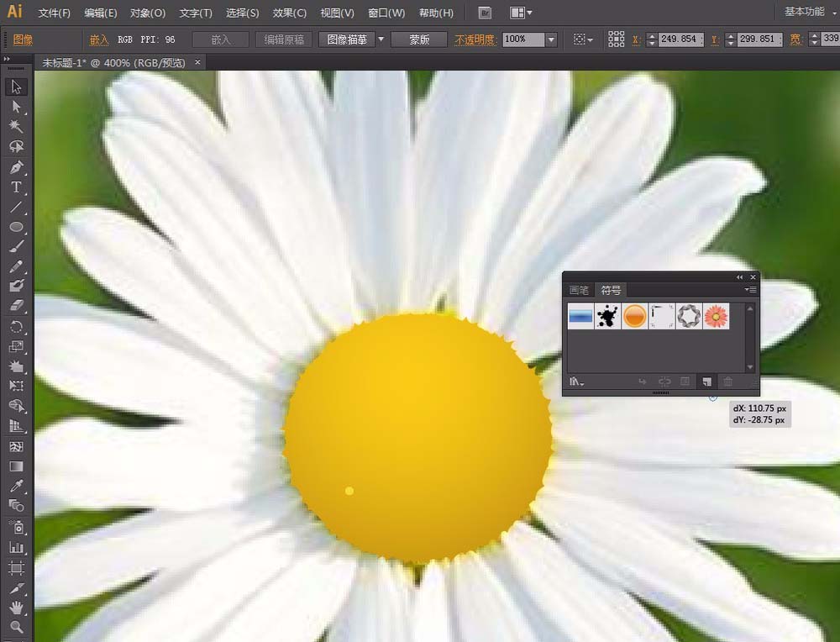Select the Line Segment tool
The height and width of the screenshot is (642, 840).
pos(16,207)
